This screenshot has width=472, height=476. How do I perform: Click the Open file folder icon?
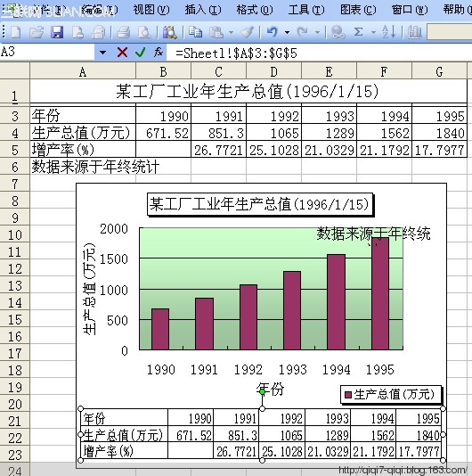tap(37, 32)
